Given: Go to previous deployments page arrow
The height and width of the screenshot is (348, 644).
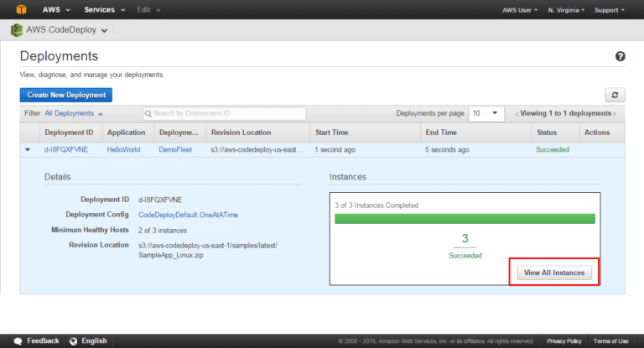Looking at the screenshot, I should click(517, 114).
